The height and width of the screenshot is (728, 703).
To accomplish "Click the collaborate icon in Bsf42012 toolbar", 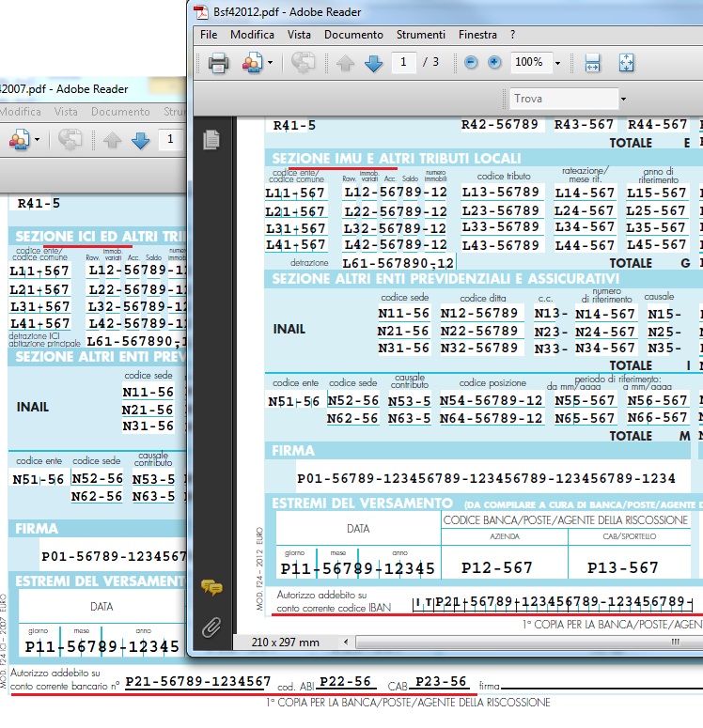I will [252, 63].
